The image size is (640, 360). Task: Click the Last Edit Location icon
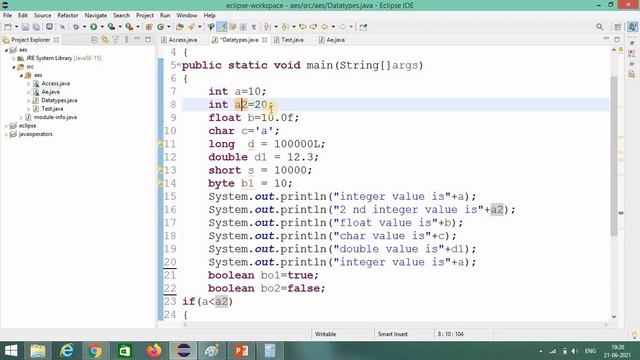click(302, 27)
